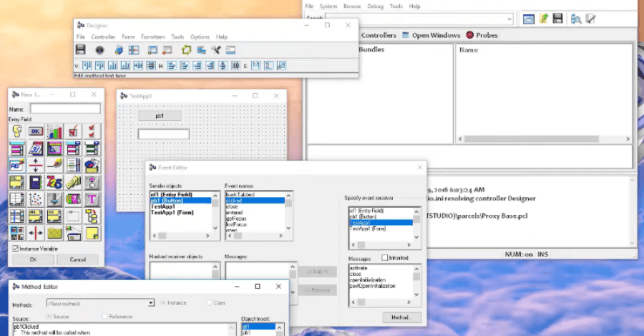Screen dimensions: 644x336
Task: Click the Cancel button in New Item window
Action: pos(77,259)
